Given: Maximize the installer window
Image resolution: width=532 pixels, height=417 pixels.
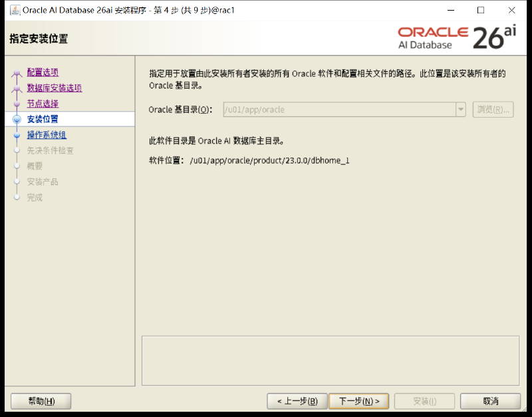Looking at the screenshot, I should click(480, 10).
